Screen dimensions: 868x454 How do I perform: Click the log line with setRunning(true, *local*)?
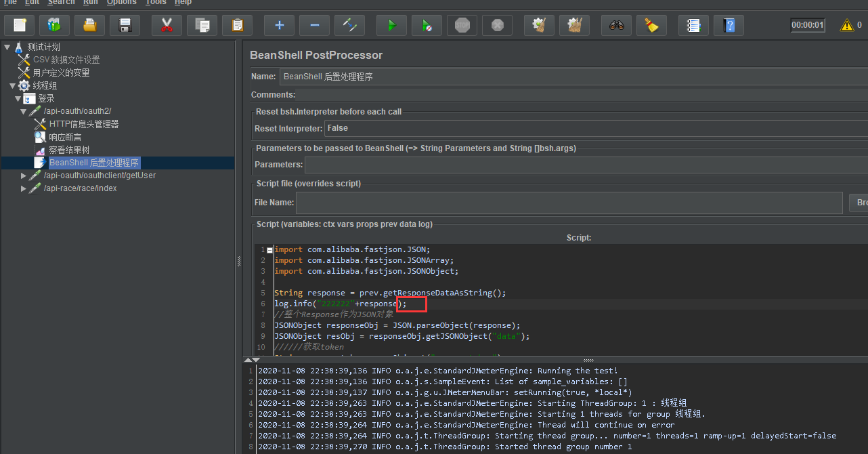445,392
